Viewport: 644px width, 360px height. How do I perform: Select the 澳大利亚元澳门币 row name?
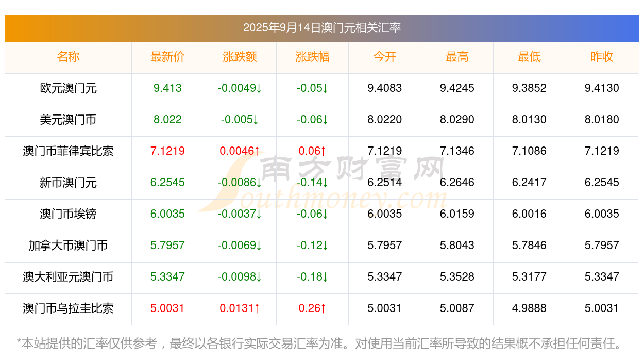point(68,277)
